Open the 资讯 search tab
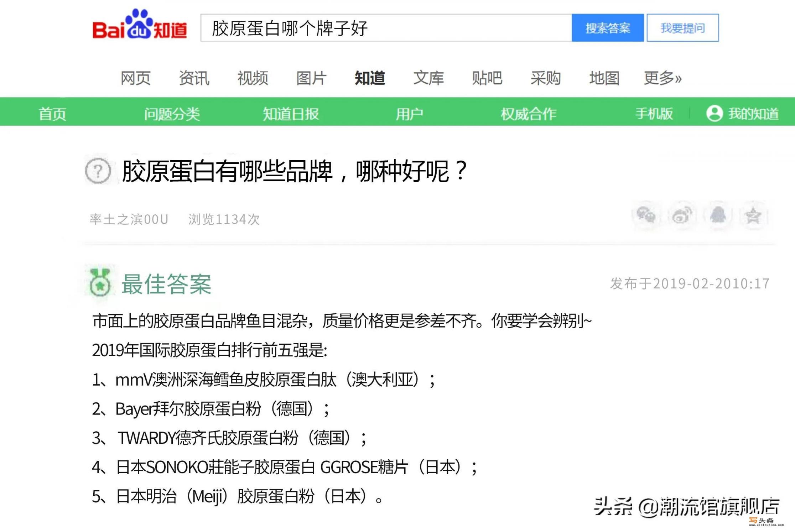This screenshot has width=795, height=532. (194, 78)
